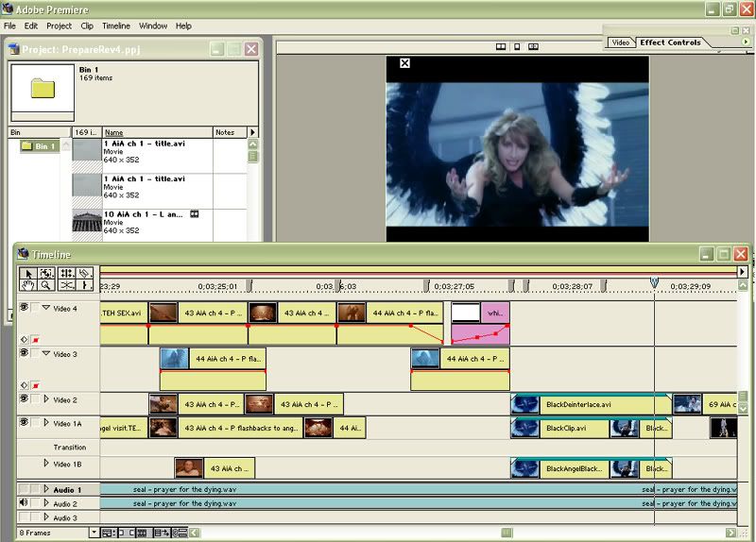Select the Hand tool
756x542 pixels.
click(x=28, y=285)
